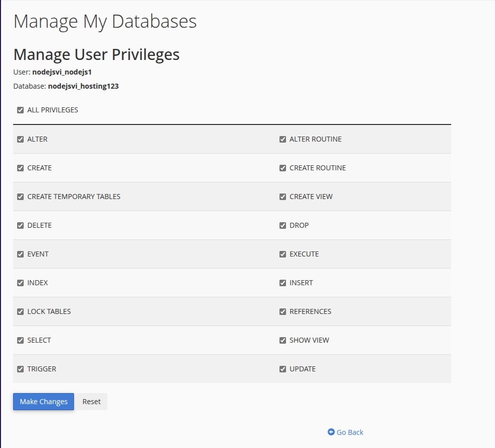The width and height of the screenshot is (495, 448).
Task: Click the CREATE TEMPORARY TABLES label
Action: (x=74, y=197)
